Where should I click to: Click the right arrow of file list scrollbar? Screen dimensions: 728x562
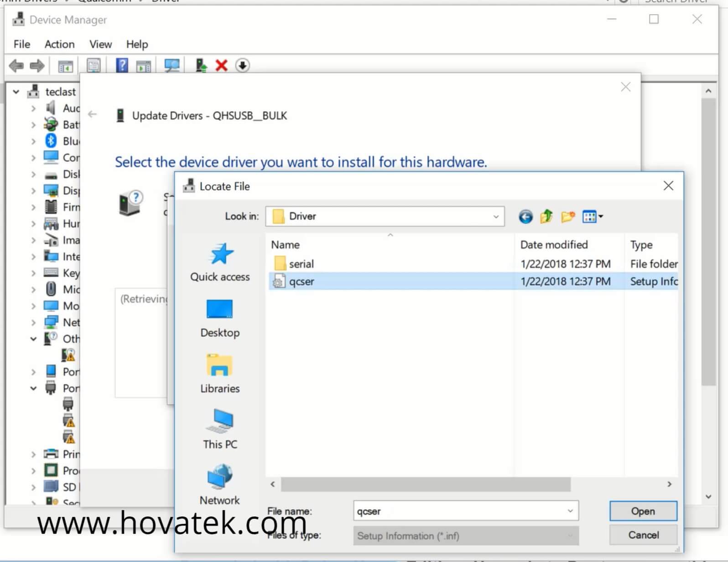[x=669, y=484]
